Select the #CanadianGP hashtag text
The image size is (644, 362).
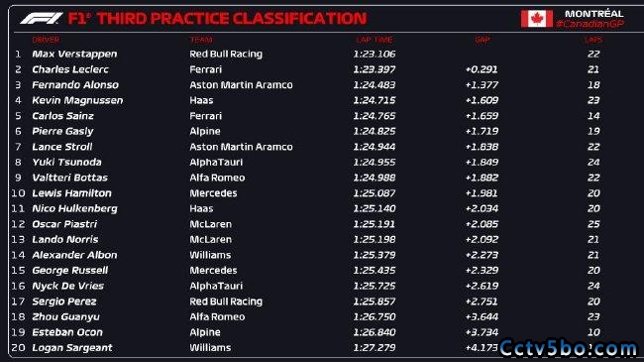coord(590,24)
